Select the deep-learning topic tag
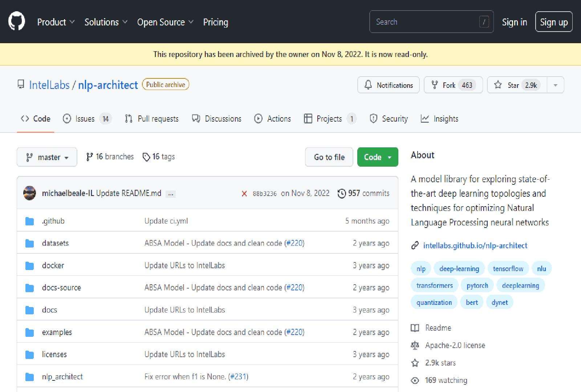Image resolution: width=581 pixels, height=392 pixels. click(x=459, y=268)
